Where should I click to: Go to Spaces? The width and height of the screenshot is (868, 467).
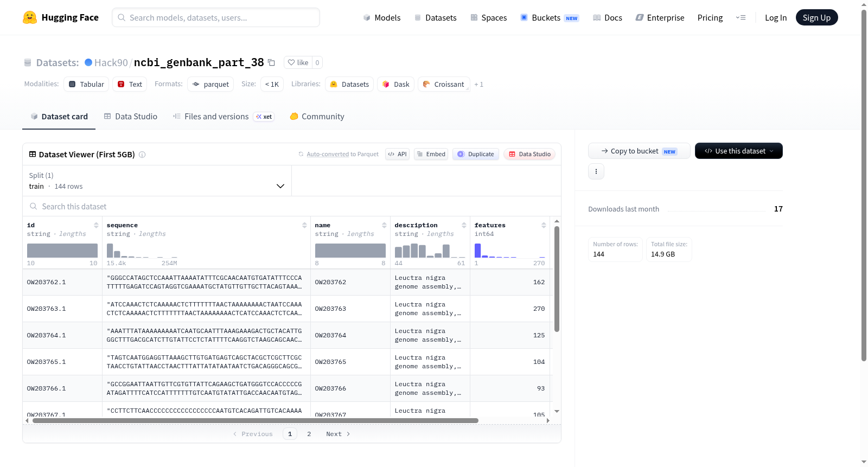[x=489, y=18]
